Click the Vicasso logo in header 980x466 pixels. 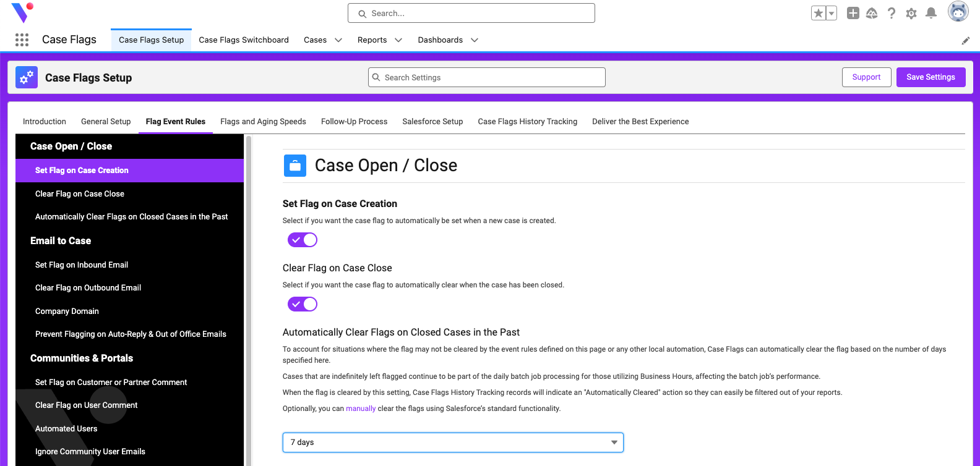22,12
